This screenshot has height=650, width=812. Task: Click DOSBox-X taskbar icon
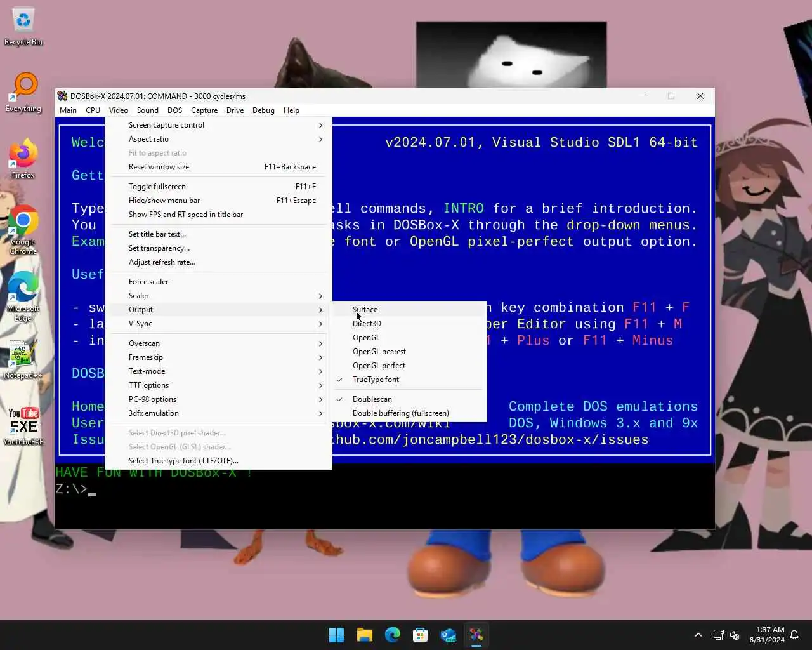(476, 635)
